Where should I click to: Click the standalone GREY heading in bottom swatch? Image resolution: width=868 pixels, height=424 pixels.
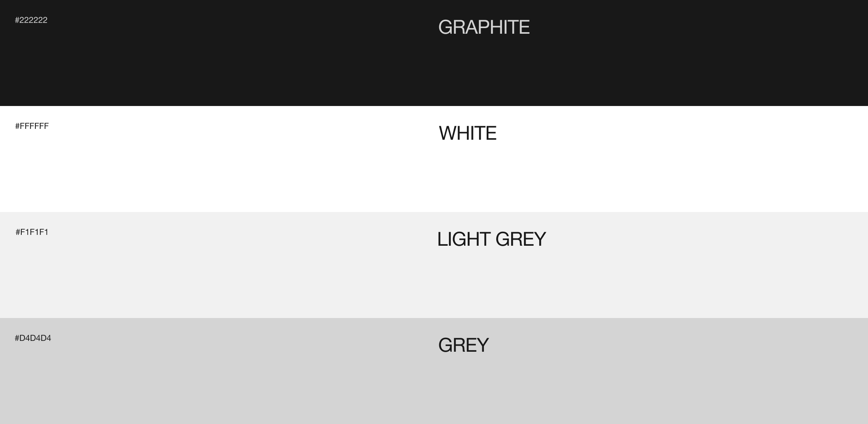(x=463, y=345)
